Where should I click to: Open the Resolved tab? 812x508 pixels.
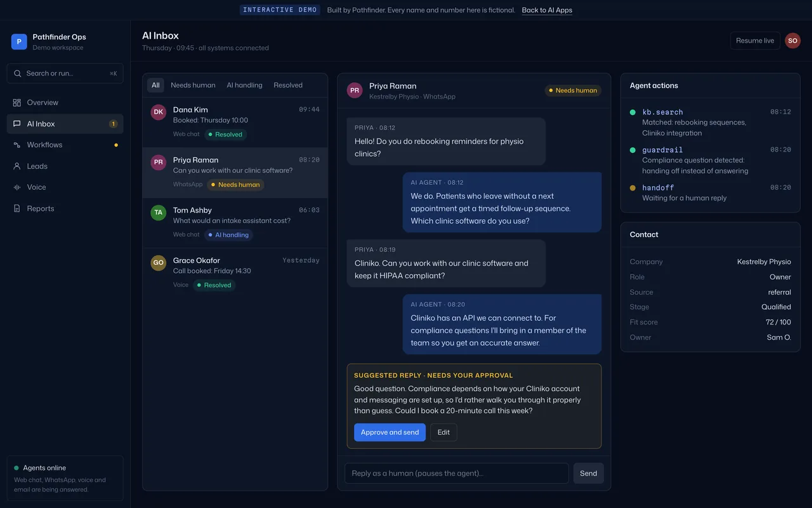(288, 85)
